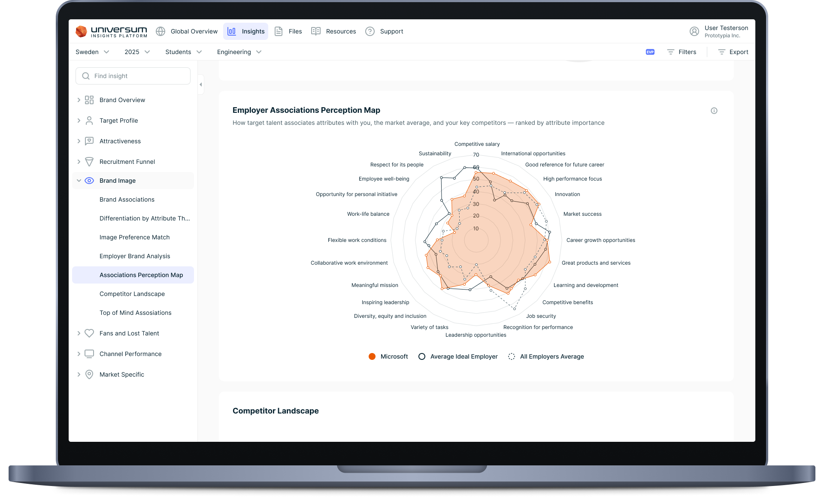Click the Inspiring leadership axis label
Viewport: 824px width, 504px height.
[385, 302]
